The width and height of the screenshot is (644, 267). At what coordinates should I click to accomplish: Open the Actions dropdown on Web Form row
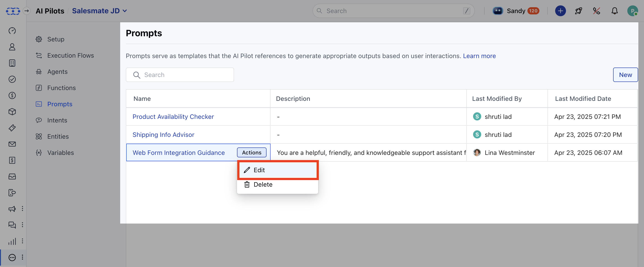click(251, 152)
